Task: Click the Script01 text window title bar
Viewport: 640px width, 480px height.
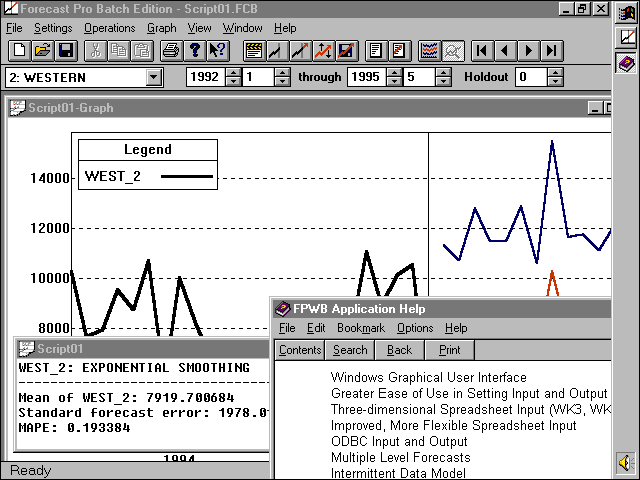Action: tap(143, 349)
